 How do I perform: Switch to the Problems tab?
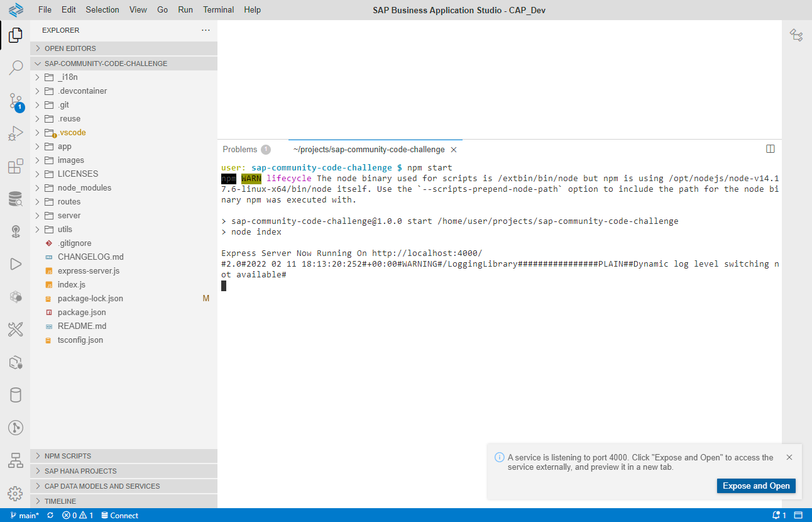(x=246, y=150)
